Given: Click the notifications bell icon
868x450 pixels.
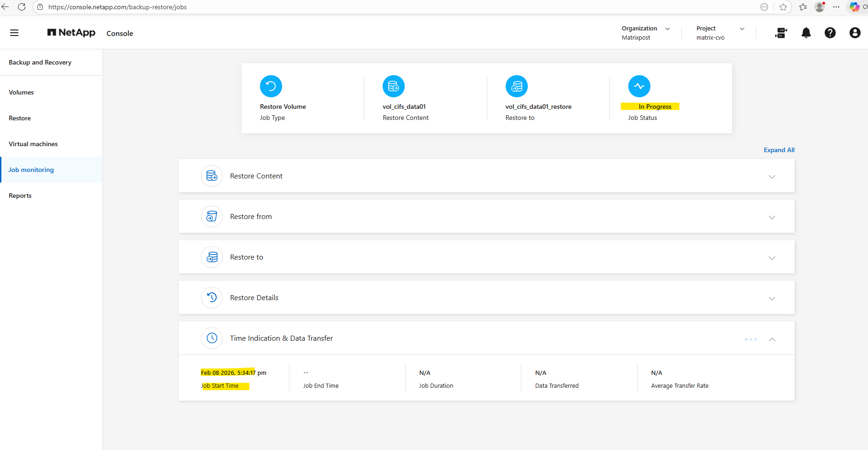Looking at the screenshot, I should click(806, 33).
